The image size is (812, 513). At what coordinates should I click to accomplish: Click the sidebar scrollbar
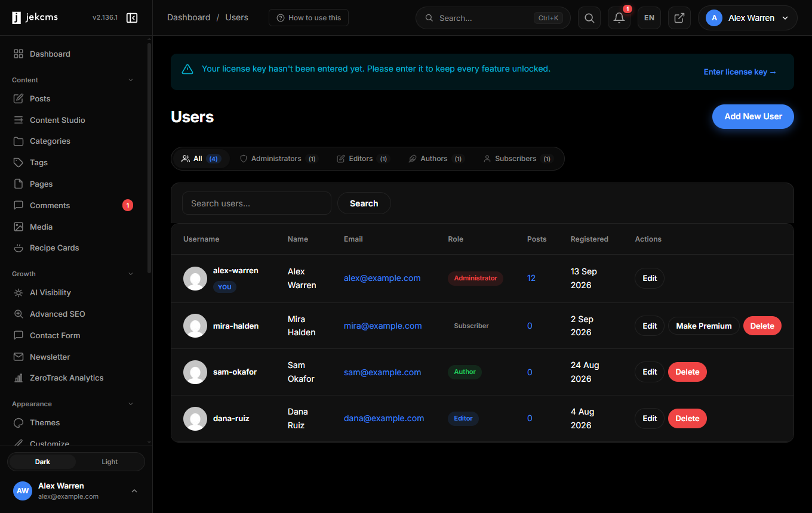point(149,158)
